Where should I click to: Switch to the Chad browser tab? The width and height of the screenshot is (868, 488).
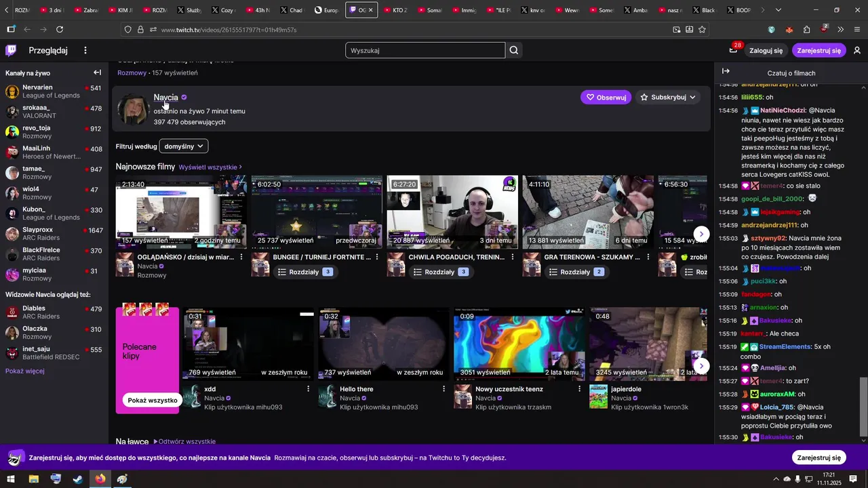[292, 10]
